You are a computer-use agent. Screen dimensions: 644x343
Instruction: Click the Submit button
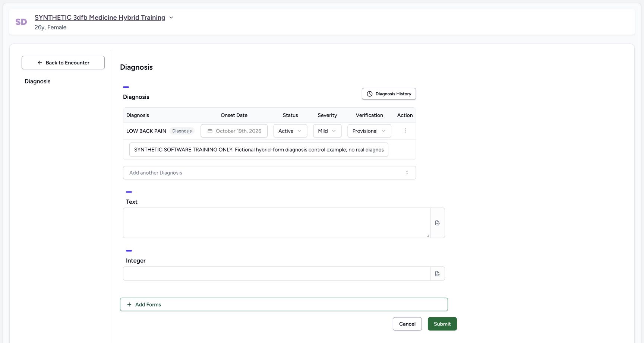click(442, 324)
